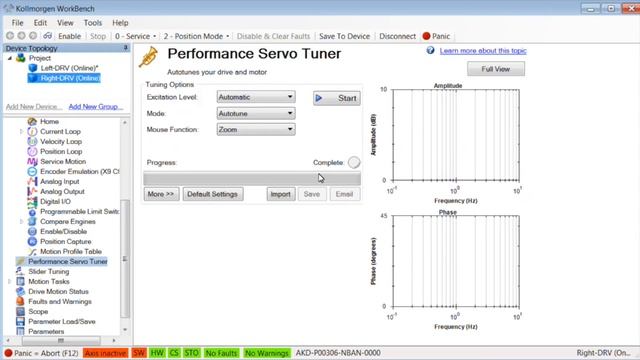Click the Import button
The height and width of the screenshot is (360, 640).
(281, 194)
